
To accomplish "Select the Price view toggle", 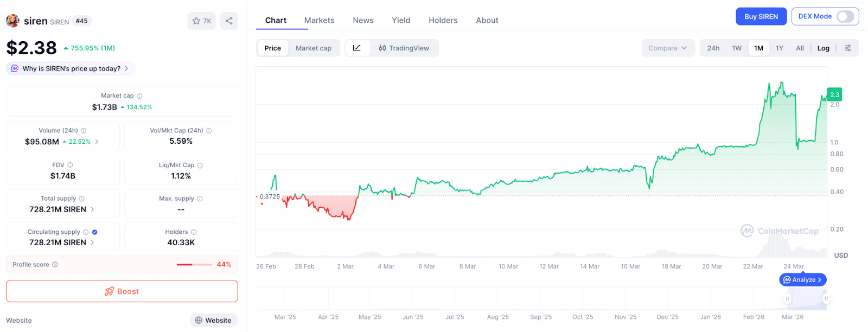I will [x=273, y=48].
